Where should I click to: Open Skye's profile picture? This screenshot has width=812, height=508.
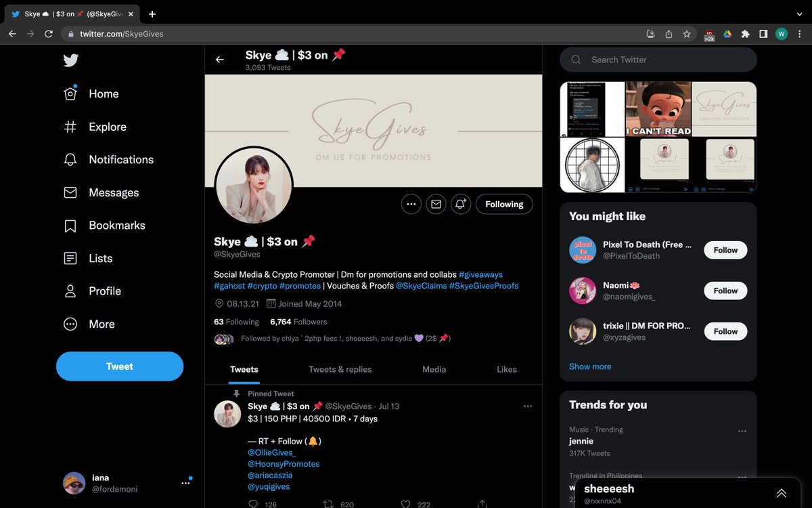254,186
